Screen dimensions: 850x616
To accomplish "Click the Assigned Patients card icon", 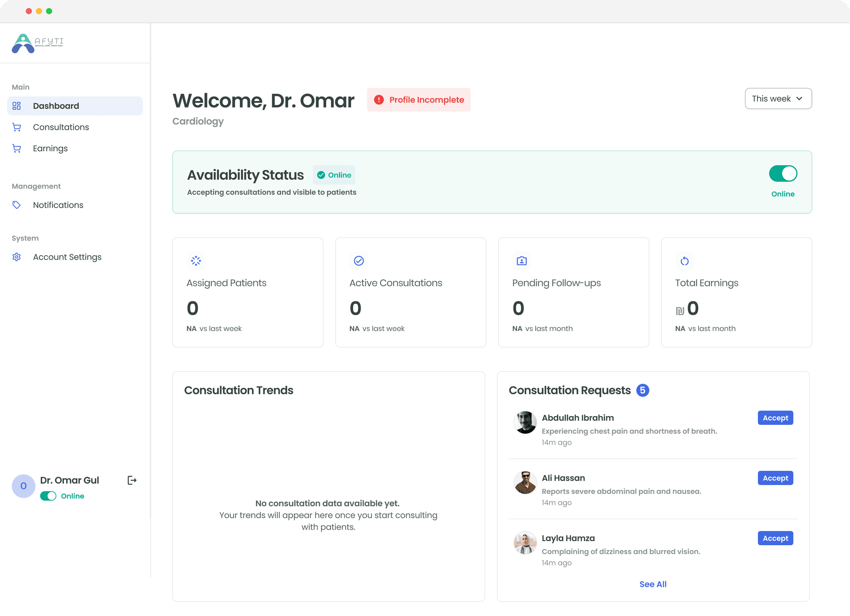I will [196, 261].
